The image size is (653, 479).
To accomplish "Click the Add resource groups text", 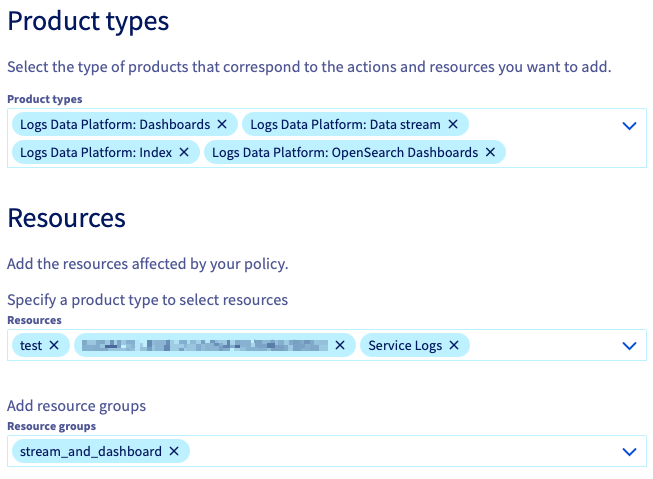I will (77, 406).
